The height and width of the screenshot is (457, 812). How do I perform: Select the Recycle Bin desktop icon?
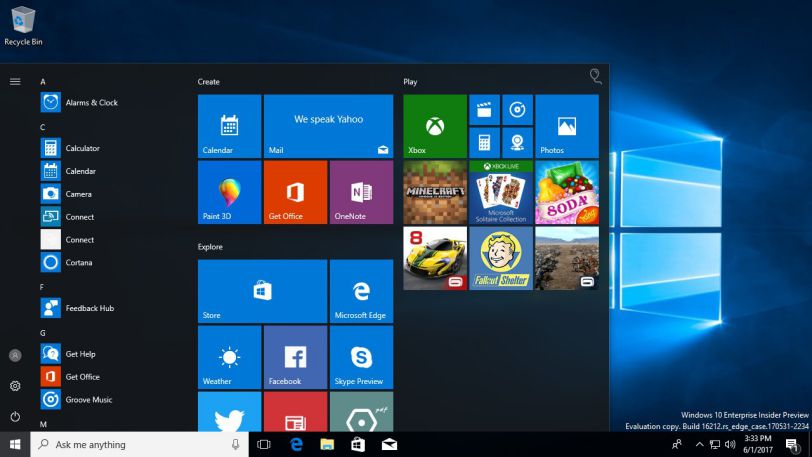23,26
